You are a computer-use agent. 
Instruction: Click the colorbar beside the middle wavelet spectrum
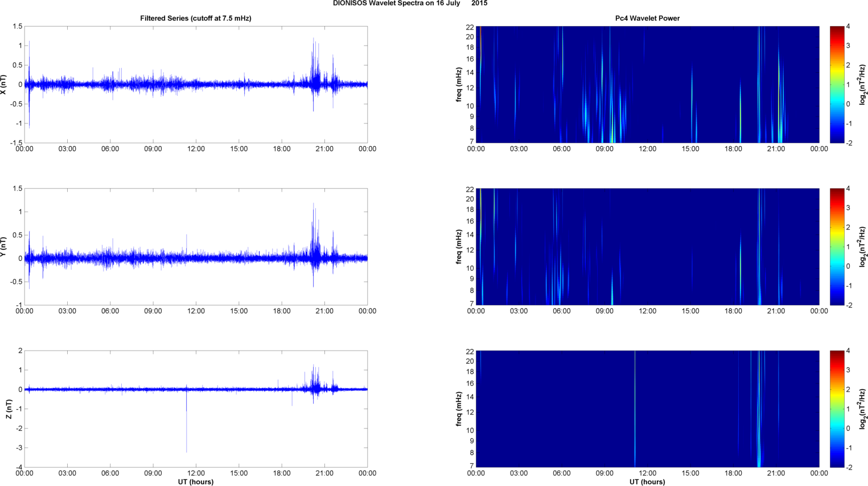[x=837, y=246]
